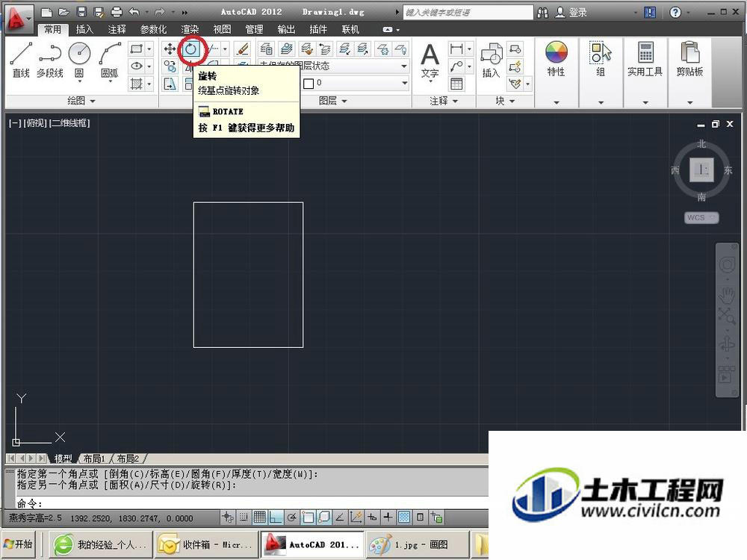Switch to the 插入 ribbon tab
This screenshot has width=747, height=560.
click(84, 30)
